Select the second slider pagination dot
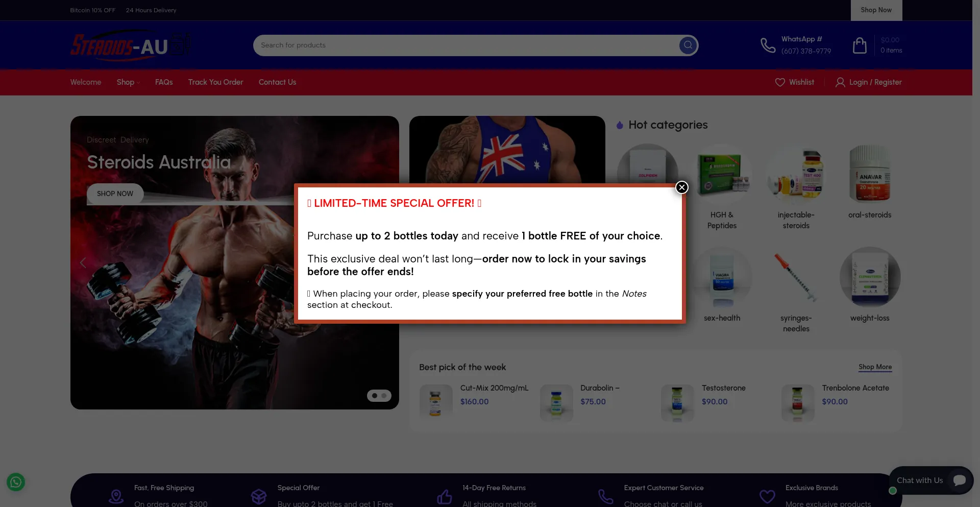980x507 pixels. tap(384, 396)
